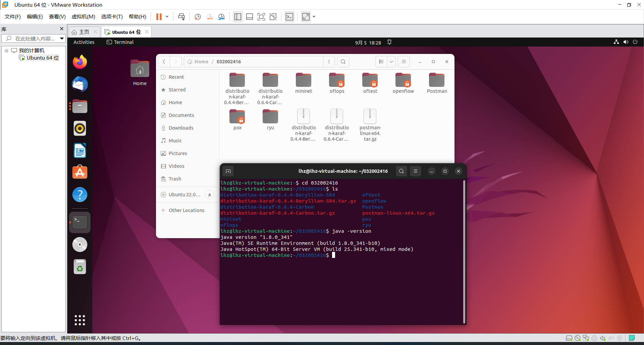Image resolution: width=644 pixels, height=345 pixels.
Task: Select the postman-linux-x64.tar.gz archive
Action: pos(370,125)
